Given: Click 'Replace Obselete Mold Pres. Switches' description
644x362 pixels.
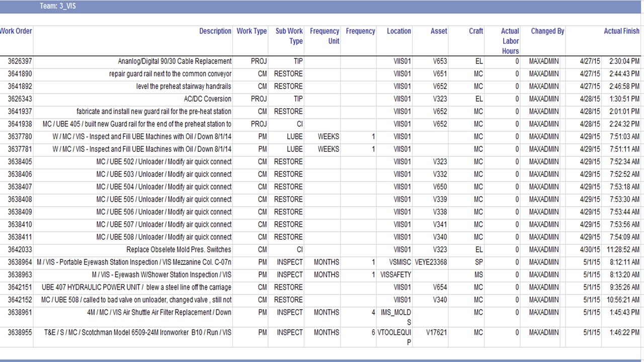Looking at the screenshot, I should click(x=179, y=250).
